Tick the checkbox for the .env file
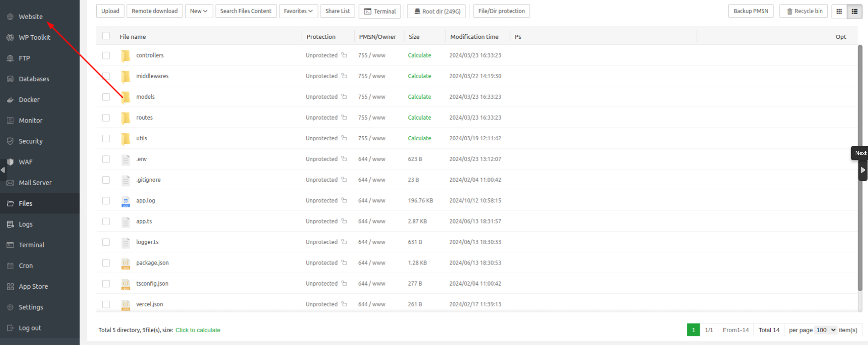The width and height of the screenshot is (868, 345). [106, 159]
